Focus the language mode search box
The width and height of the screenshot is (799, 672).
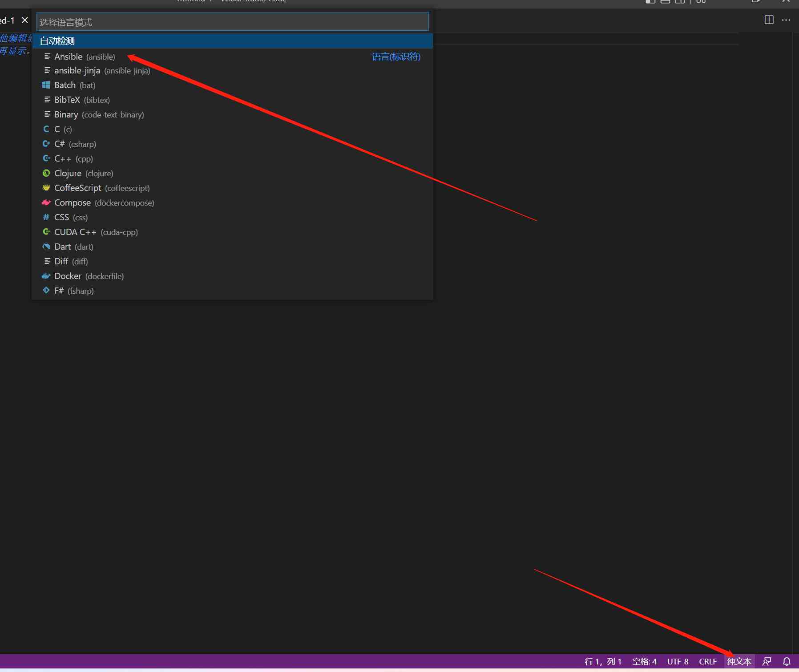click(x=232, y=22)
